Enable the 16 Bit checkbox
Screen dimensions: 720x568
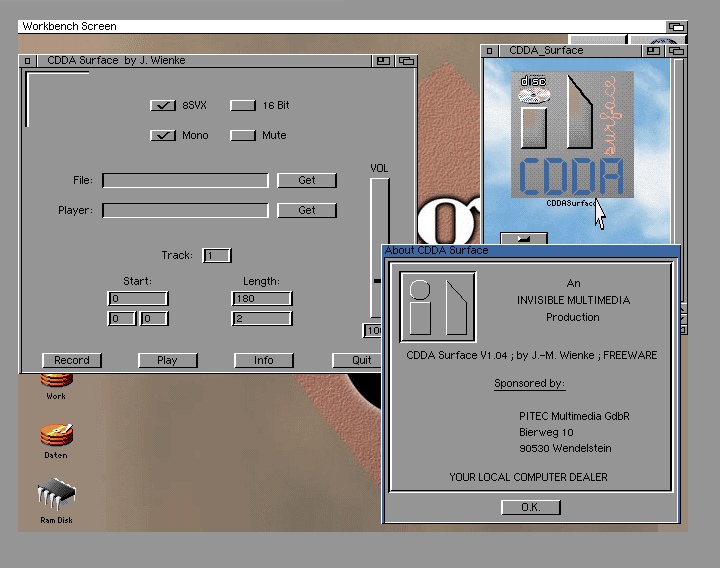(x=243, y=105)
